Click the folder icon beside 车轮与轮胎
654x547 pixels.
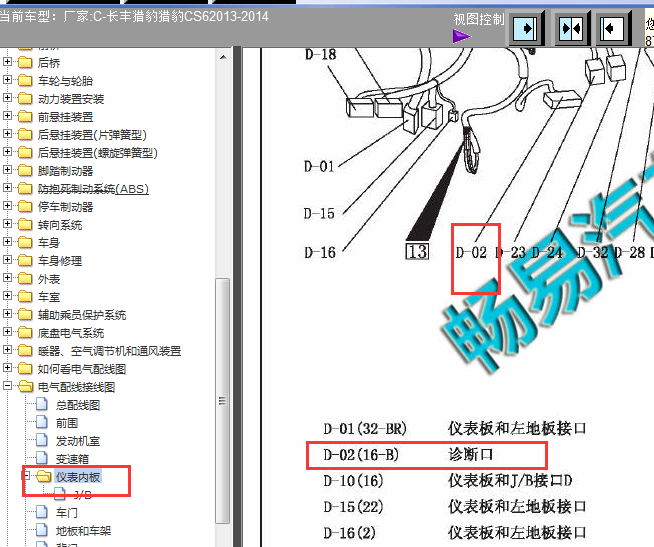pos(25,80)
